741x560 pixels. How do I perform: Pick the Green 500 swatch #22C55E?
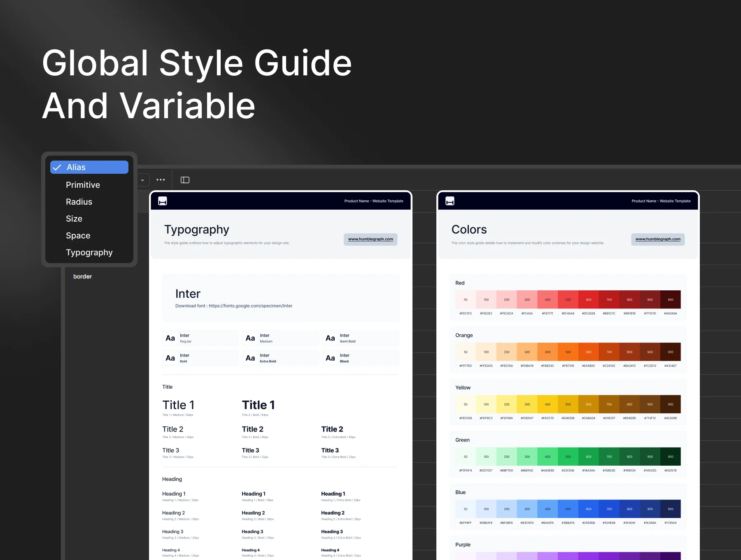pos(568,457)
